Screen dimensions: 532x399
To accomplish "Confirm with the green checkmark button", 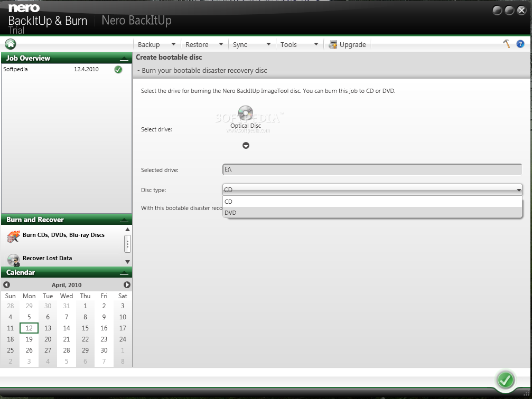I will (505, 380).
